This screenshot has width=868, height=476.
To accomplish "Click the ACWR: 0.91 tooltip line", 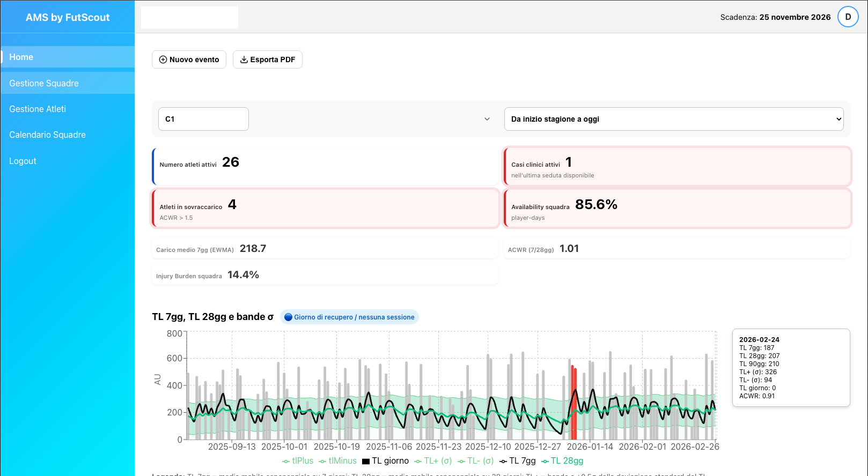I will (757, 396).
